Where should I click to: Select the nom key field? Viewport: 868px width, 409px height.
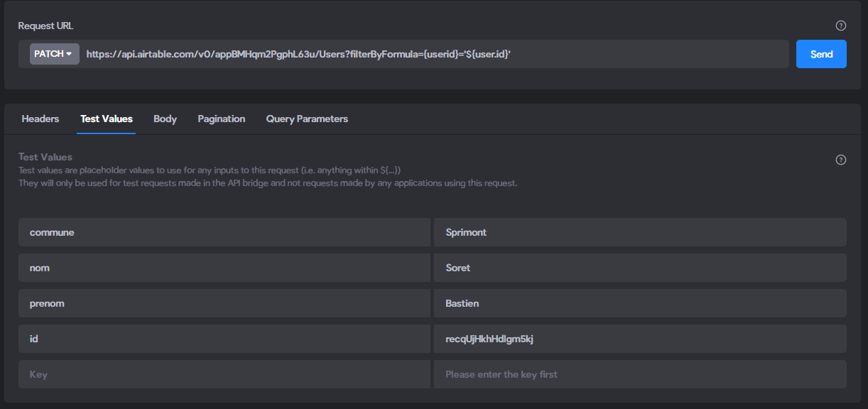[x=224, y=268]
